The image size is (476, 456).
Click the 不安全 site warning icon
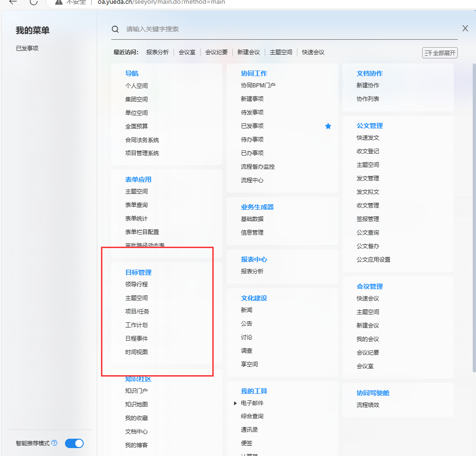58,2
